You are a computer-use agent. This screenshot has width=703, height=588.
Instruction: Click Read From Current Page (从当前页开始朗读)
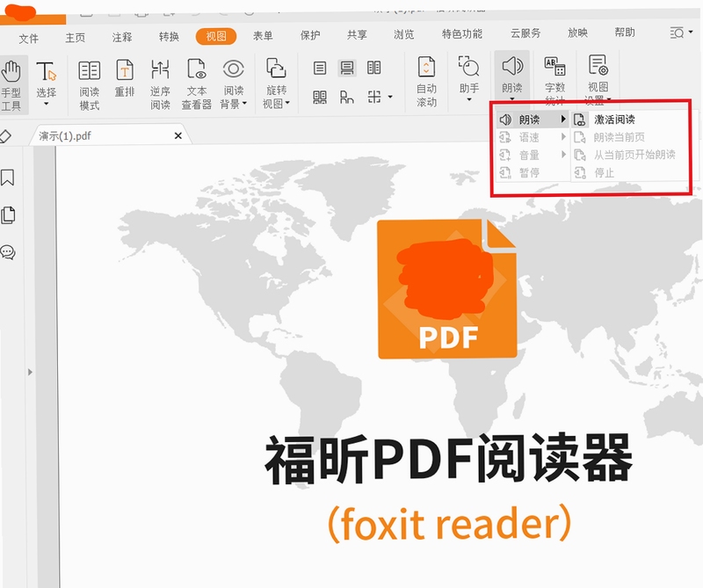(630, 155)
